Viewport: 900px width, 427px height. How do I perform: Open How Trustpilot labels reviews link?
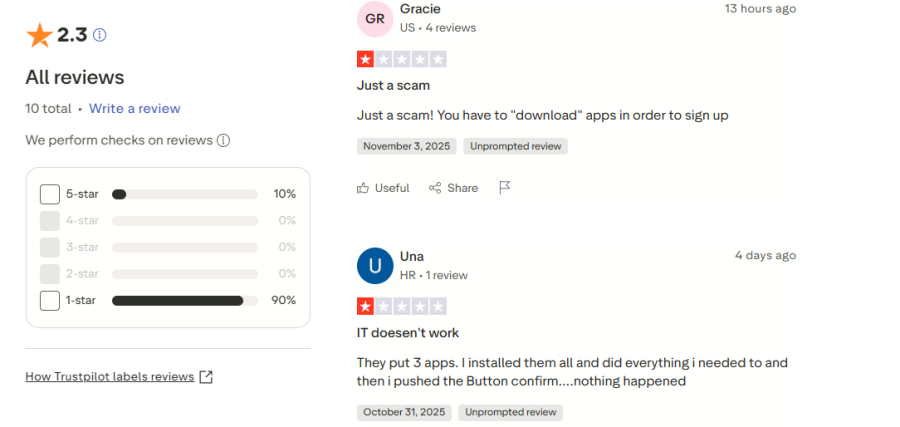click(109, 377)
